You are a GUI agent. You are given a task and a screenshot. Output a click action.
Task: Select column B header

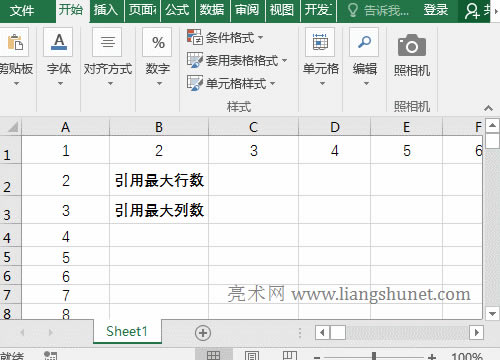pos(159,127)
